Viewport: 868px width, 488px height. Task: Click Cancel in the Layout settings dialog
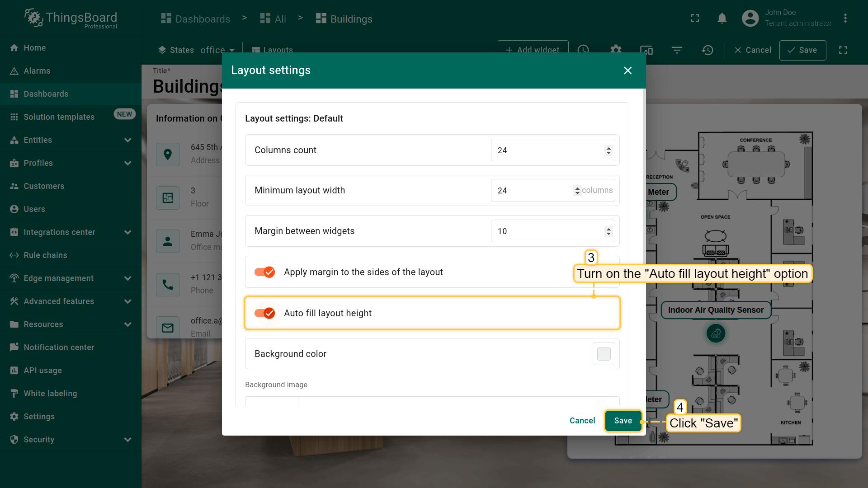[x=582, y=421]
